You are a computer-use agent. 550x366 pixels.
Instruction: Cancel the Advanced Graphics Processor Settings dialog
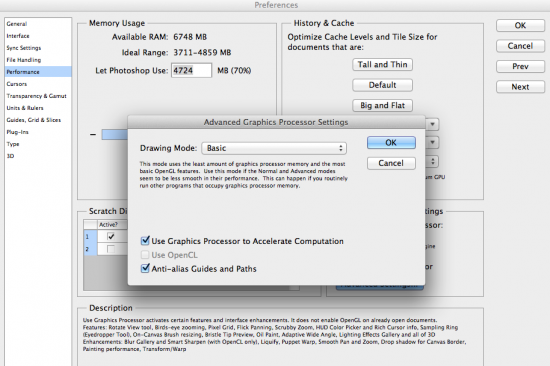(391, 163)
